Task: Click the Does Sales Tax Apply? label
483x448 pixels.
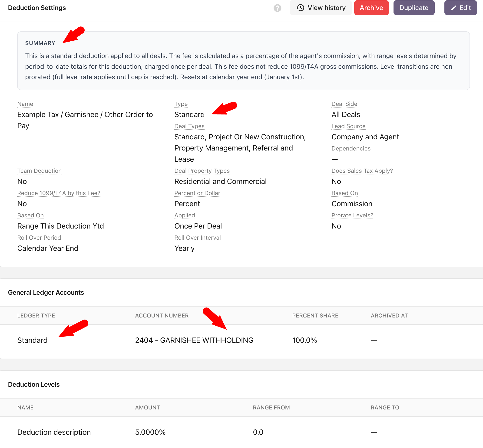Action: 362,171
